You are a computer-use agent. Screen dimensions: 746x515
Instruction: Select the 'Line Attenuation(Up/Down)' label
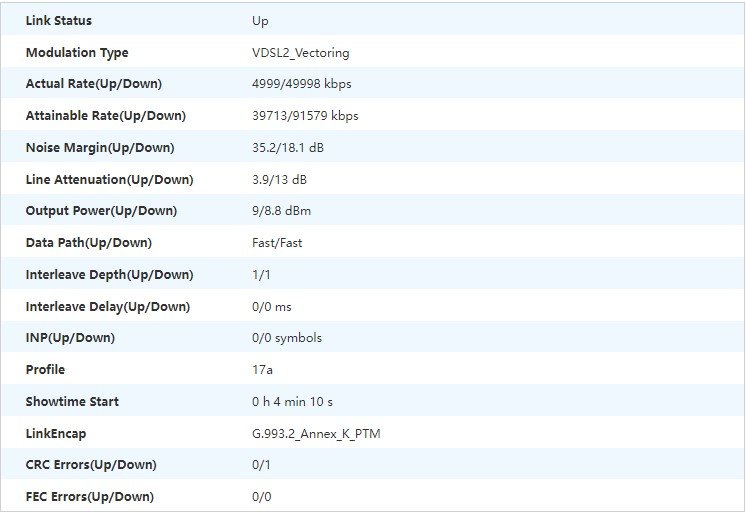(x=109, y=179)
